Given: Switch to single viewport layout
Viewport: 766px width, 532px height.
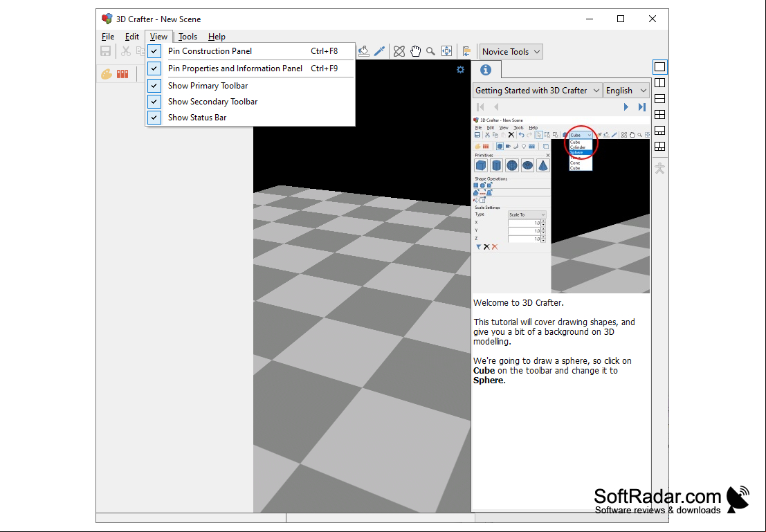Looking at the screenshot, I should 659,67.
